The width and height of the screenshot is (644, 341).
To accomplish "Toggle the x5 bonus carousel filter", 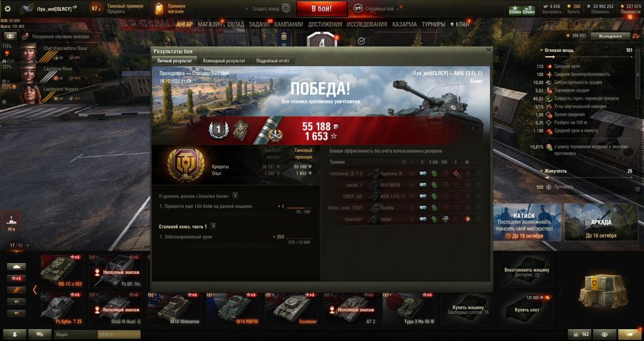I will click(16, 278).
